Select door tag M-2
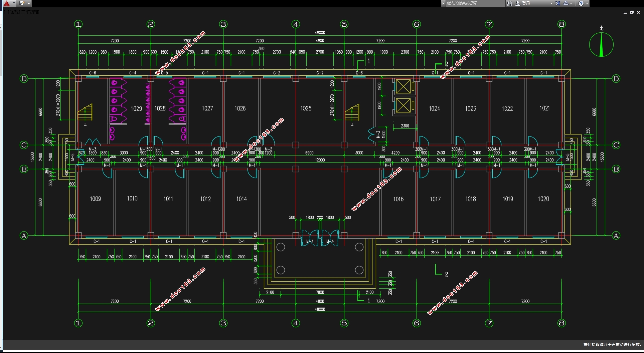The image size is (644, 353). point(269,149)
